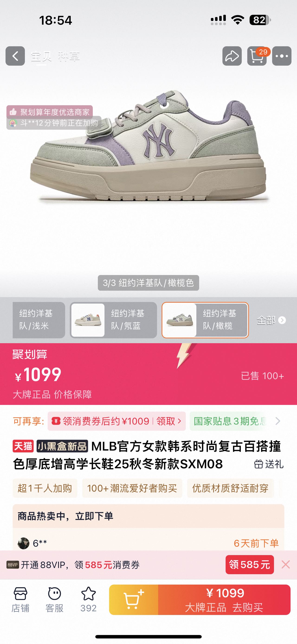Open the 店铺 store icon
This screenshot has width=297, height=644.
pos(20,599)
